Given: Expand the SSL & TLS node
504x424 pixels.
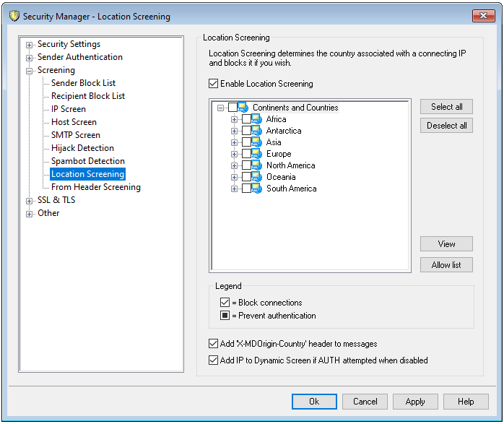Looking at the screenshot, I should 30,201.
